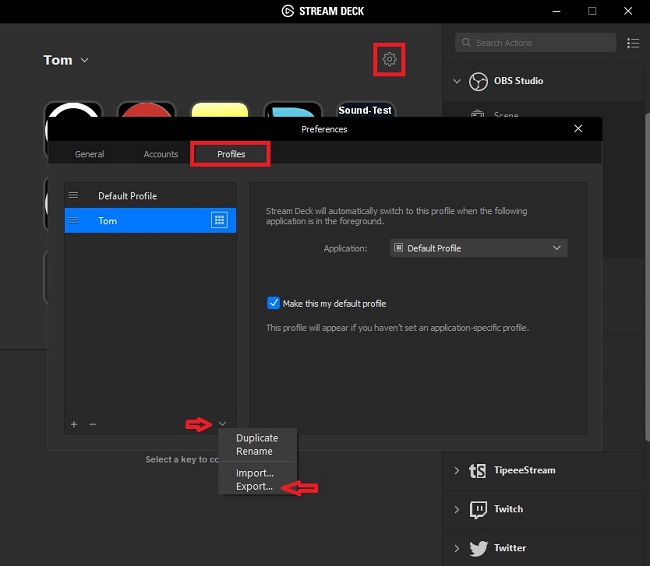Click the drag handle beside Default Profile

click(x=73, y=195)
